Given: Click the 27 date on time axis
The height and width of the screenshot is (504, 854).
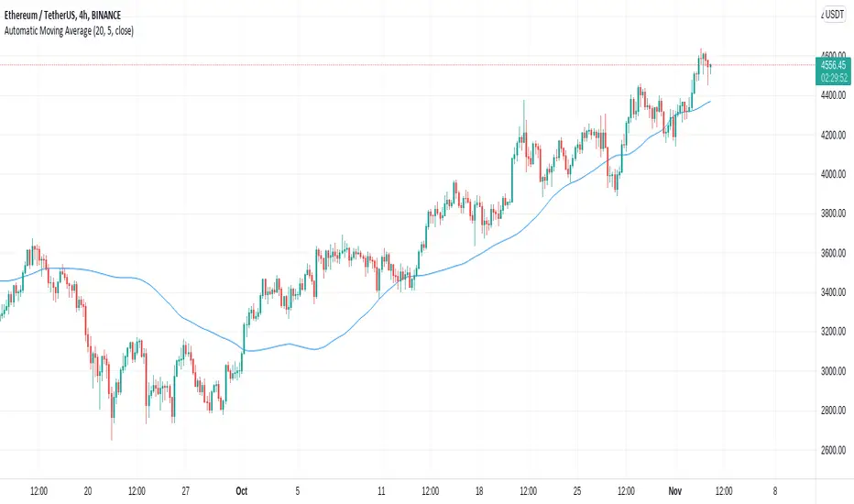Looking at the screenshot, I should click(x=185, y=488).
